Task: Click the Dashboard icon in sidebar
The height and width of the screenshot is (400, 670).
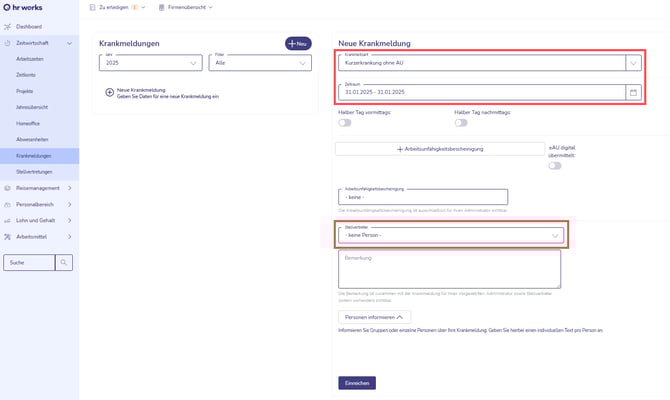Action: coord(8,26)
